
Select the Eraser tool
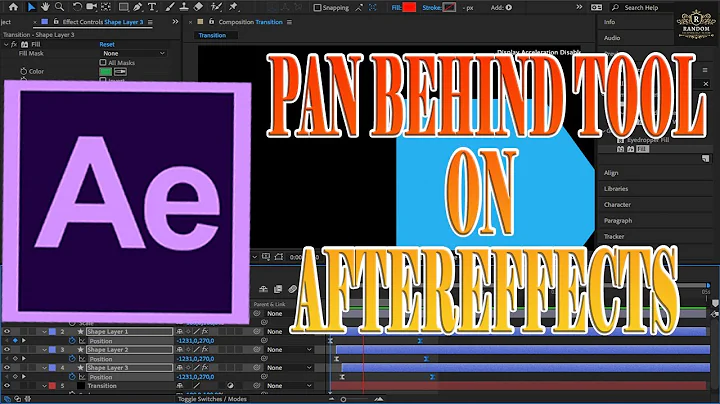pyautogui.click(x=198, y=7)
